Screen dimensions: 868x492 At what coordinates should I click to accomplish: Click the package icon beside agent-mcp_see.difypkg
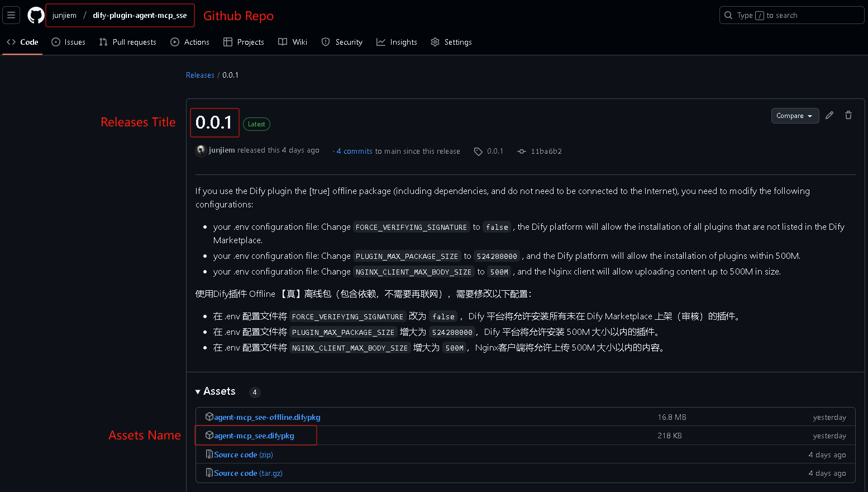209,435
